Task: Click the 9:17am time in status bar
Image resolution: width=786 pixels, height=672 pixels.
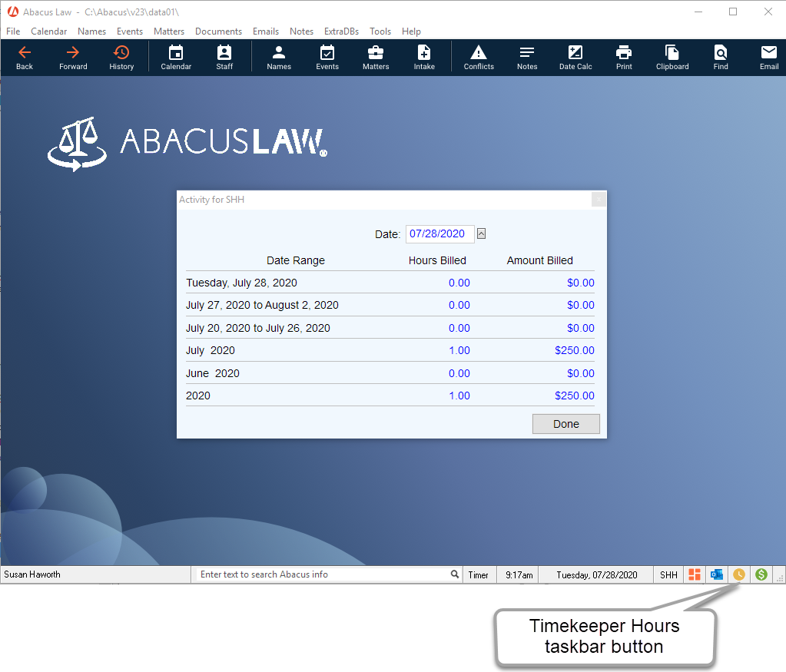Action: 519,574
